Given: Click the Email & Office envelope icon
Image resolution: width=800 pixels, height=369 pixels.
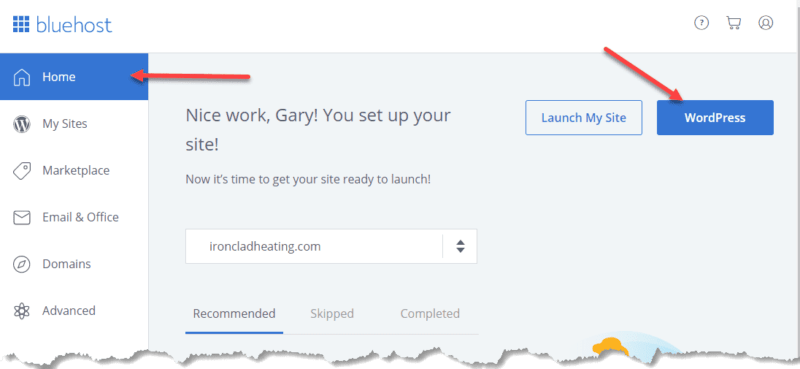Looking at the screenshot, I should pos(21,218).
